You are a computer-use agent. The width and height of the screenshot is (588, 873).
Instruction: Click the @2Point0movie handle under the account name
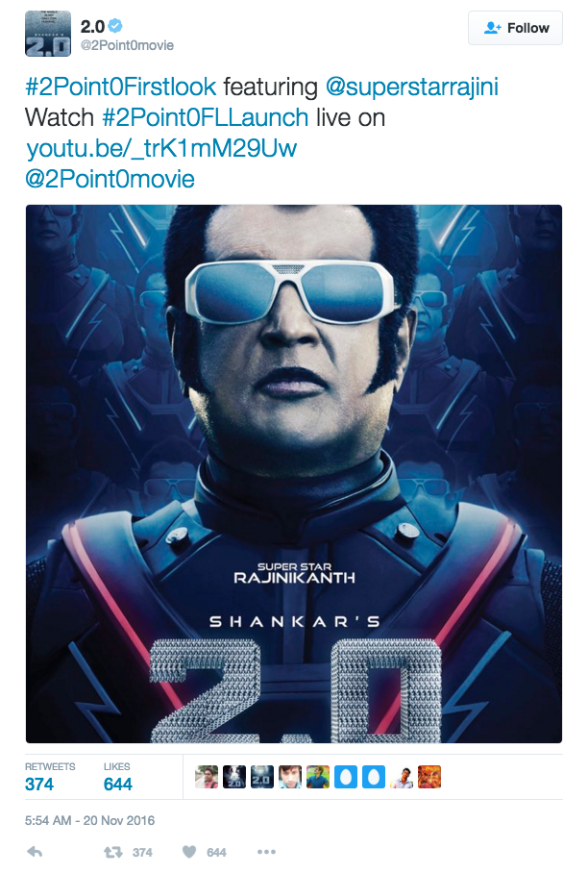pyautogui.click(x=128, y=45)
